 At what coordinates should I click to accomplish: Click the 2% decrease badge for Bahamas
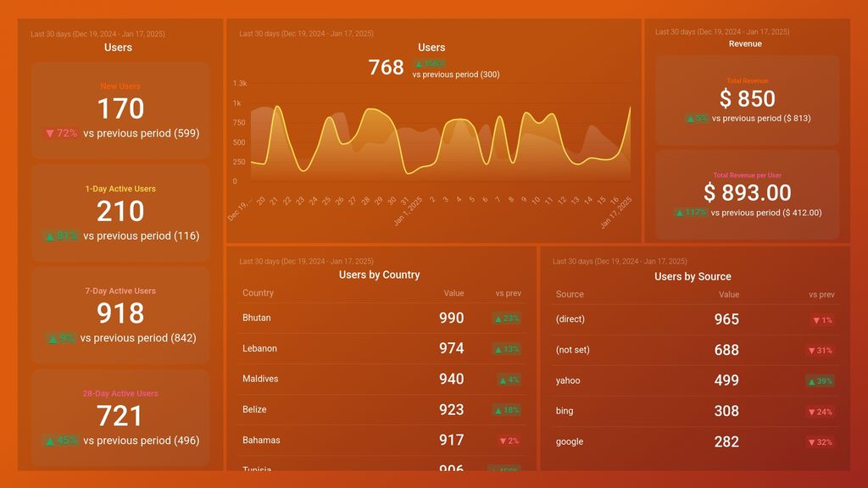509,441
